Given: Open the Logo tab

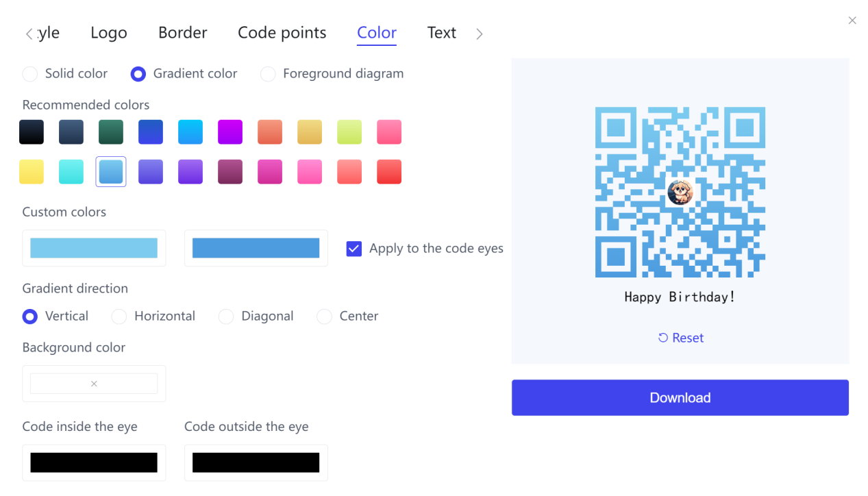Looking at the screenshot, I should 109,32.
